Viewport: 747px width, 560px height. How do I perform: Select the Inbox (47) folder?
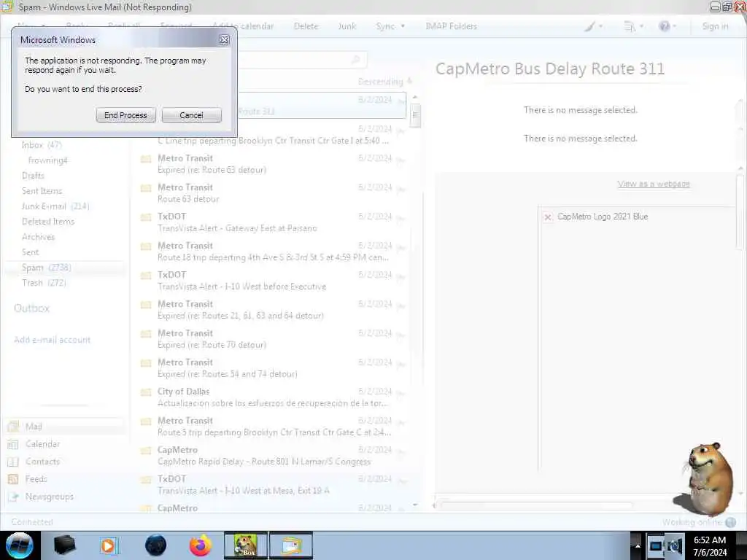point(42,145)
